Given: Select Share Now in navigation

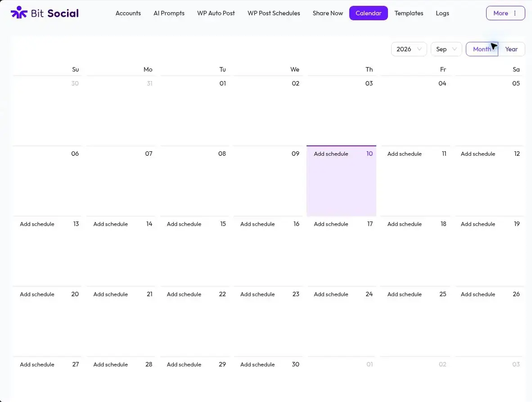Looking at the screenshot, I should point(328,13).
